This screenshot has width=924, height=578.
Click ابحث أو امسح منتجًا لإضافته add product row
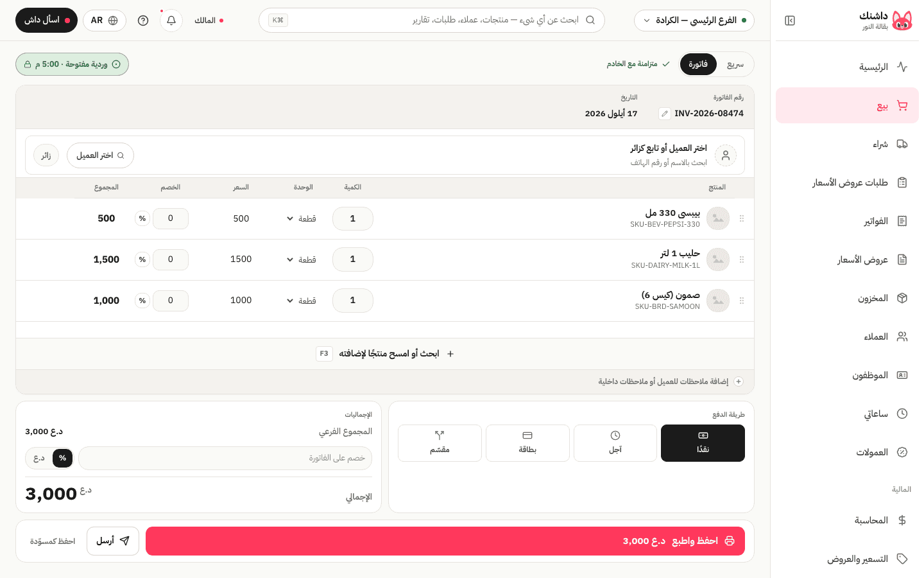385,354
